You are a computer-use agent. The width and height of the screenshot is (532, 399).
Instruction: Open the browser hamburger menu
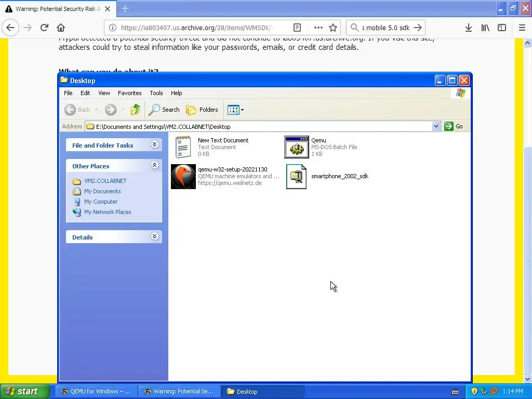pyautogui.click(x=522, y=28)
